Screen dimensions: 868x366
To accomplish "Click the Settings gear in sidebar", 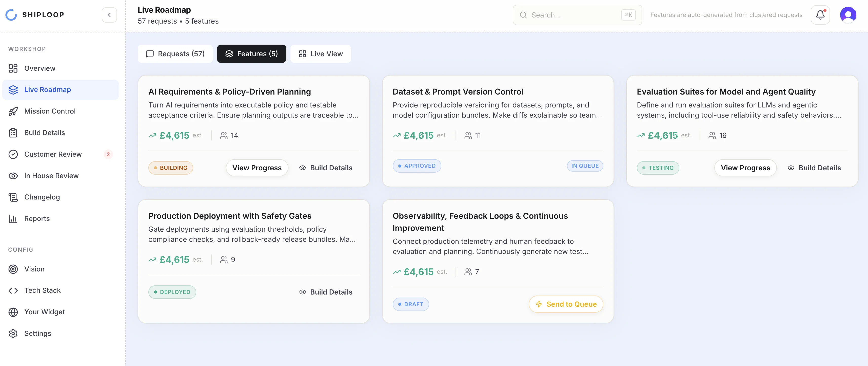I will pos(13,333).
